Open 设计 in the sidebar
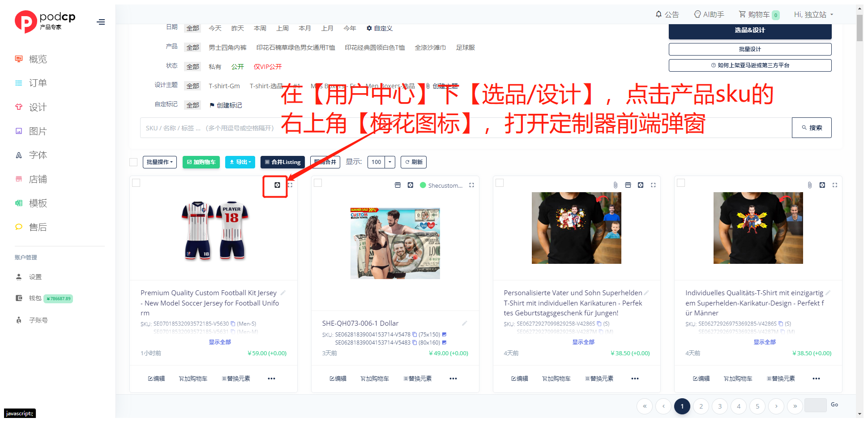 [38, 107]
